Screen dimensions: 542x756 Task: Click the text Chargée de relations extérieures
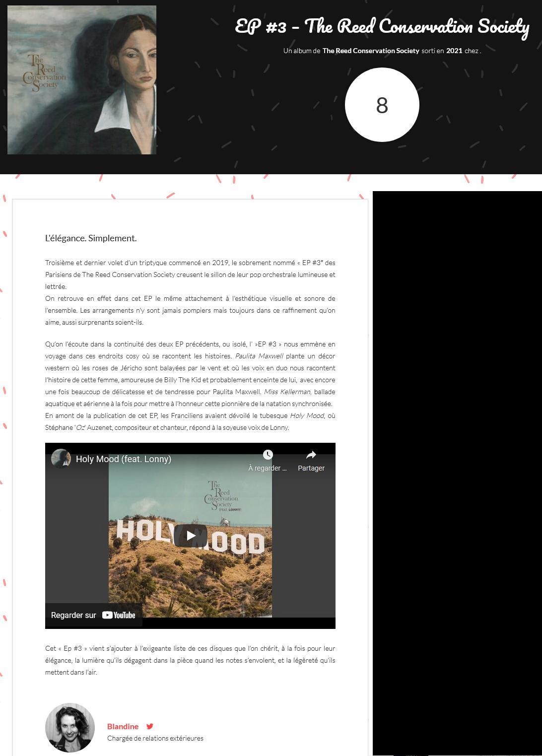click(x=155, y=738)
